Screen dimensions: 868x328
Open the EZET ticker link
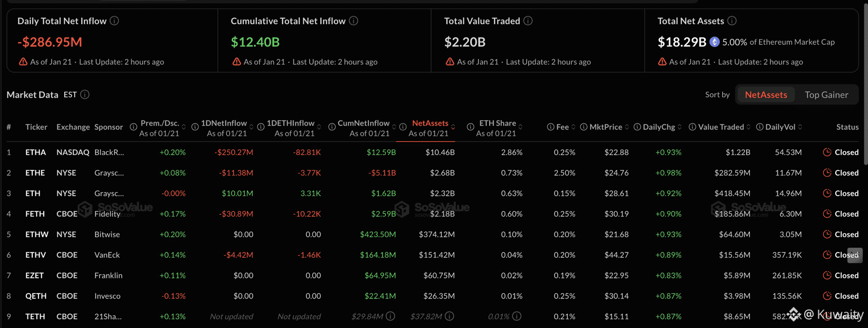coord(34,275)
